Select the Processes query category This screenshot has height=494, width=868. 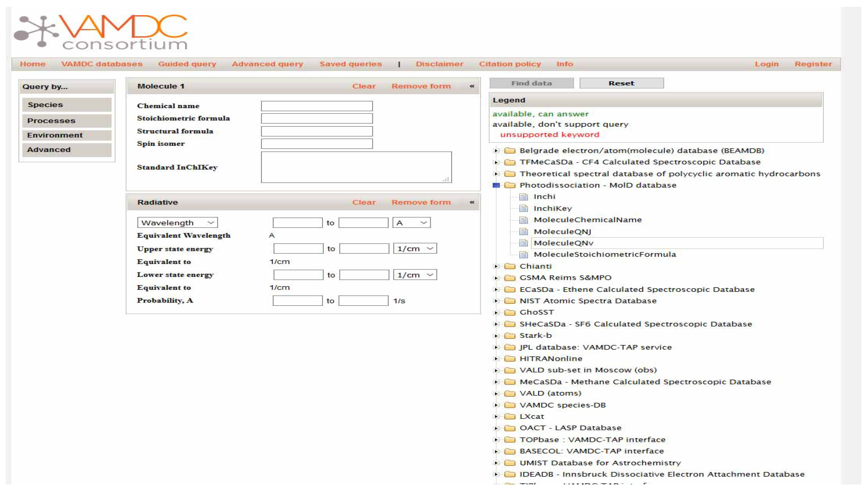[67, 121]
